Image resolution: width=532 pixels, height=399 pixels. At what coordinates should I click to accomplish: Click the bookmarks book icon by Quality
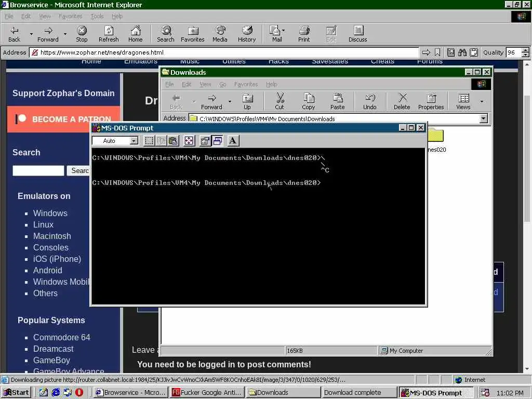451,52
